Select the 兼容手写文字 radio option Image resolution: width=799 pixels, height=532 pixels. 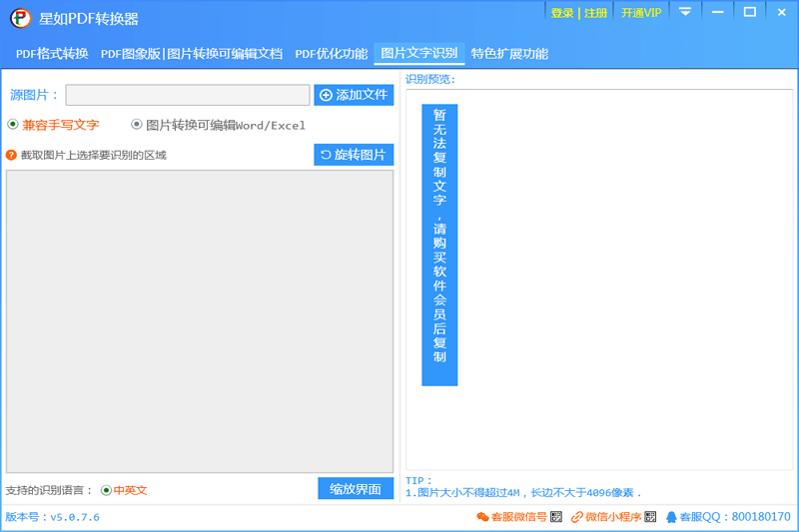click(13, 124)
